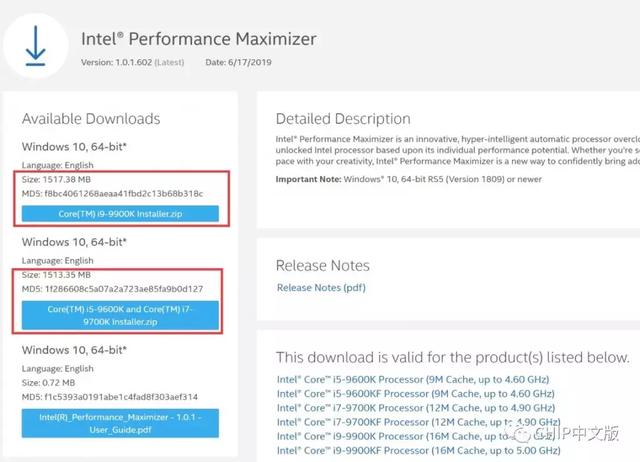Image resolution: width=640 pixels, height=462 pixels.
Task: Click the i9-9900K installer MD5 hash text
Action: (x=112, y=193)
